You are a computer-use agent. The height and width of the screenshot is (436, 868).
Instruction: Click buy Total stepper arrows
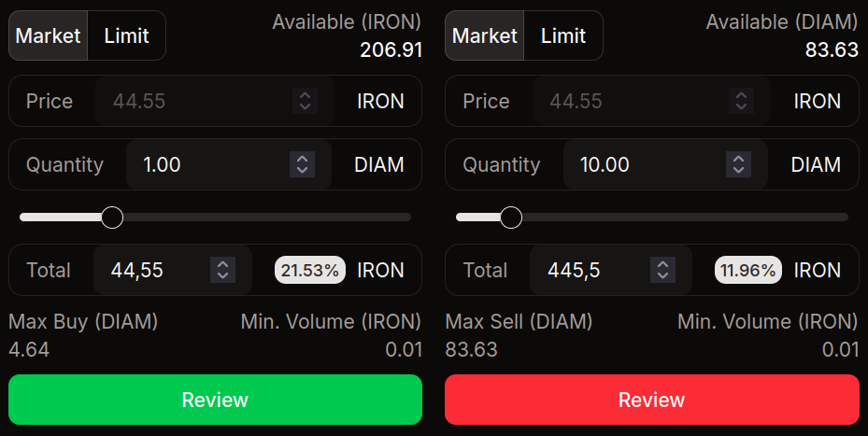click(222, 270)
